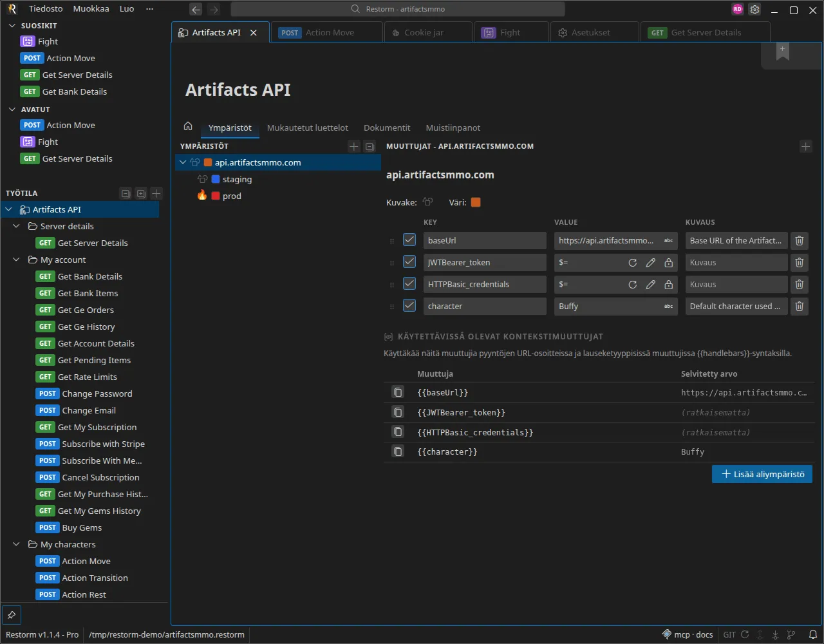
Task: Add a variable with the MUUTTUJAT plus icon
Action: pos(806,146)
